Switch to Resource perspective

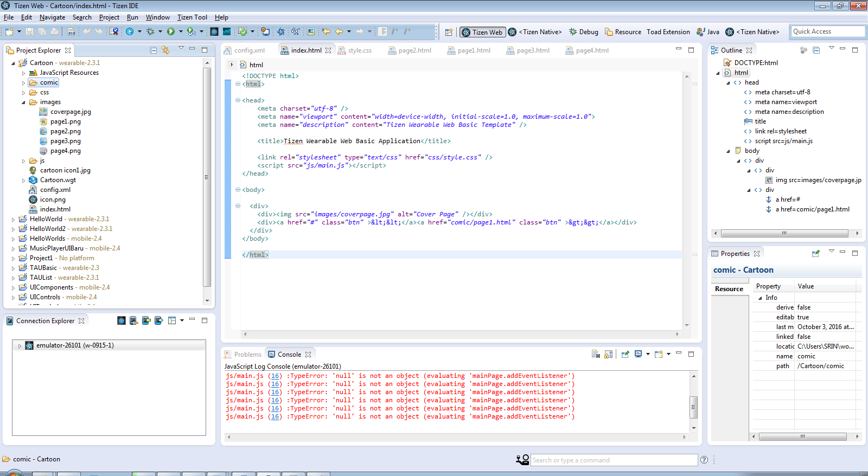tap(623, 32)
